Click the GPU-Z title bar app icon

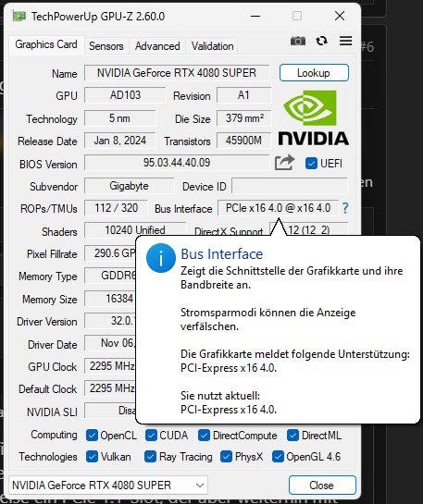pos(19,16)
